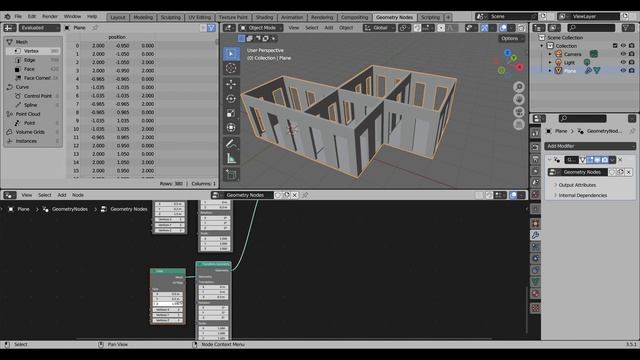Screen dimensions: 640x360
Task: Click the pin icon in node editor header
Action: click(x=304, y=195)
